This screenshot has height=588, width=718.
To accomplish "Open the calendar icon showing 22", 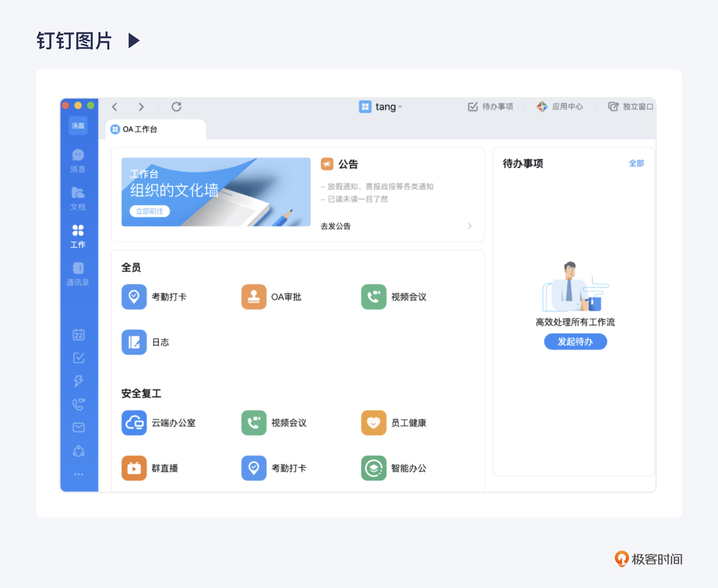I will coord(79,335).
